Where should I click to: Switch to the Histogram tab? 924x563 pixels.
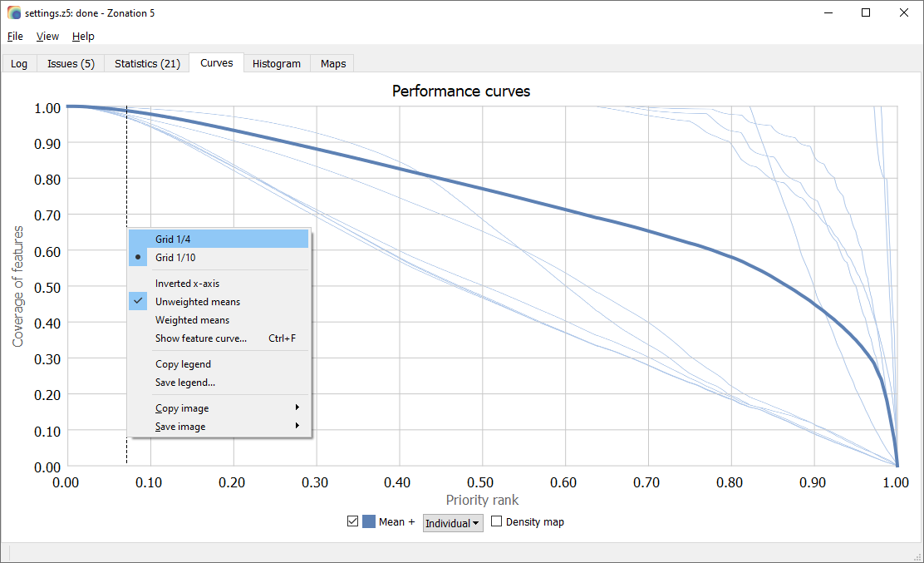pos(277,64)
